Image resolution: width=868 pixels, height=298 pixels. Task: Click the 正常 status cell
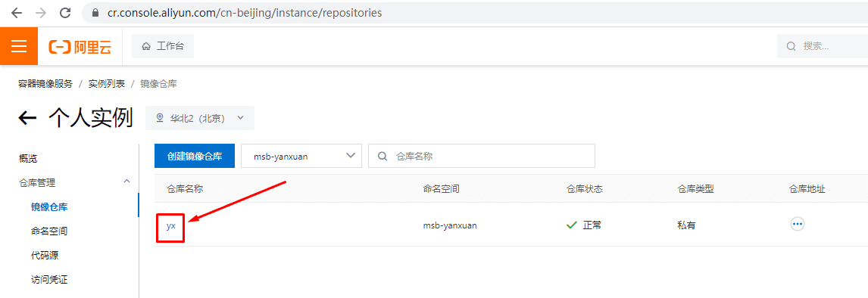click(x=592, y=225)
